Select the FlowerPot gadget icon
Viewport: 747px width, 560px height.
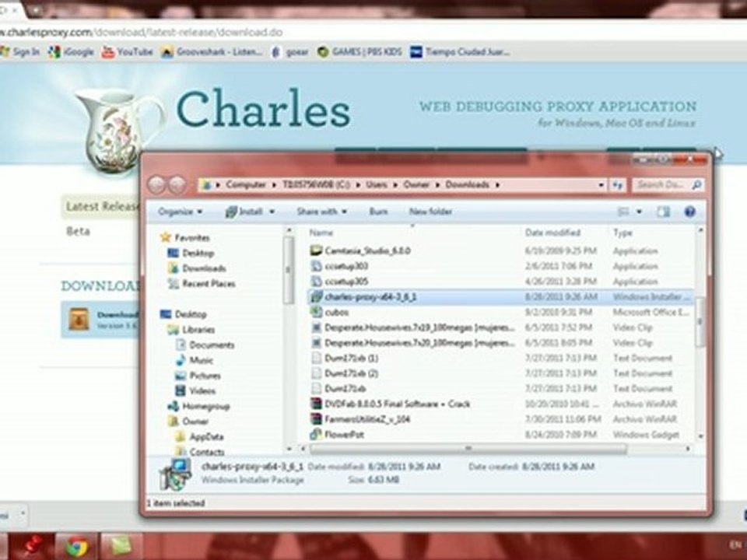(316, 434)
